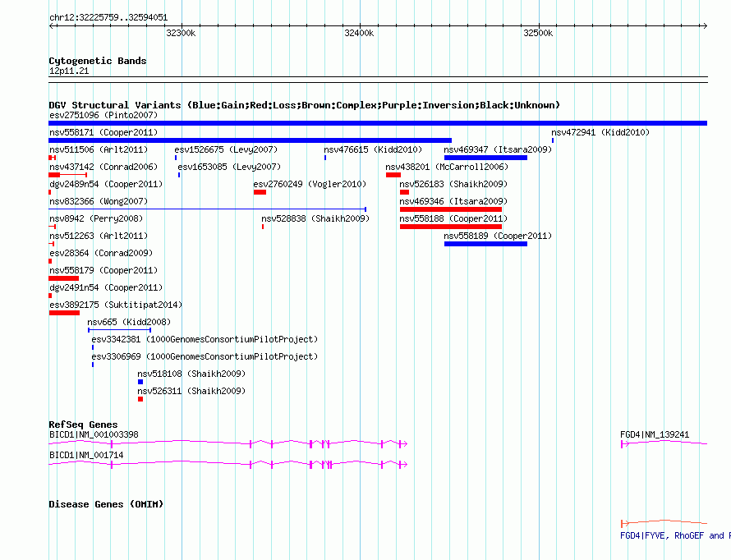Select the esv3892175 red loss bar
This screenshot has height=560, width=731.
click(64, 313)
